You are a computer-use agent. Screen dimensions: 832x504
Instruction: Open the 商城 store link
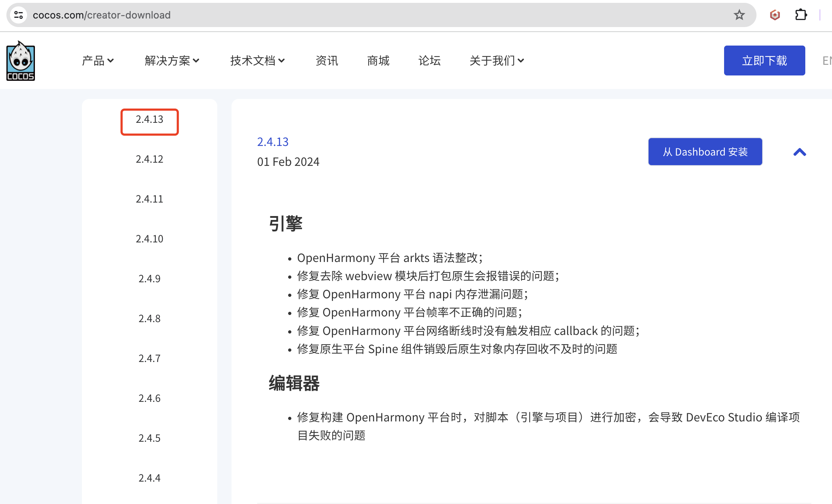(378, 61)
